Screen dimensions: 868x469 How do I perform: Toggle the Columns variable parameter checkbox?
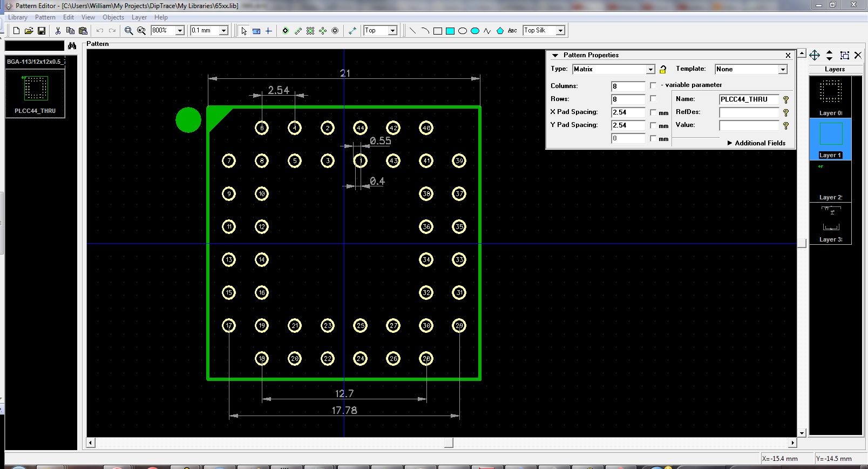pos(653,85)
